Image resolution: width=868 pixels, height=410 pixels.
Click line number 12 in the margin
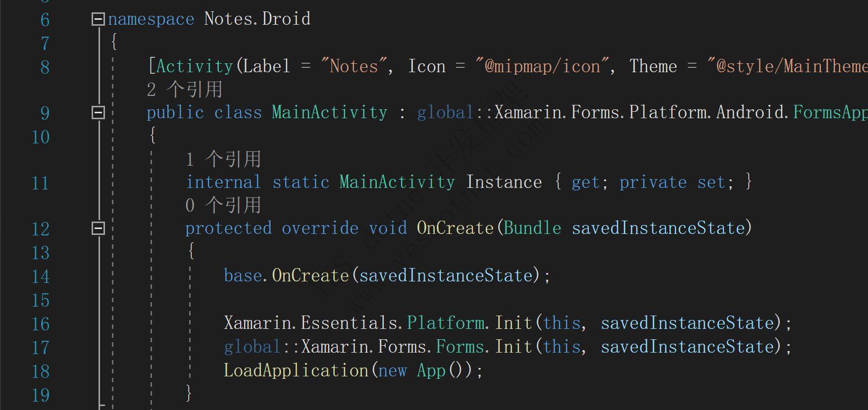click(x=41, y=229)
